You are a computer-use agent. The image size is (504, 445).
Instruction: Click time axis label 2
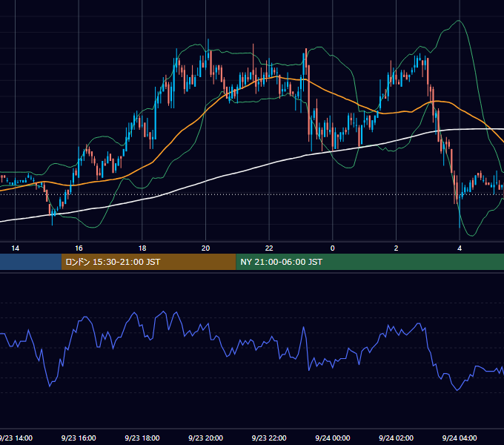(396, 248)
